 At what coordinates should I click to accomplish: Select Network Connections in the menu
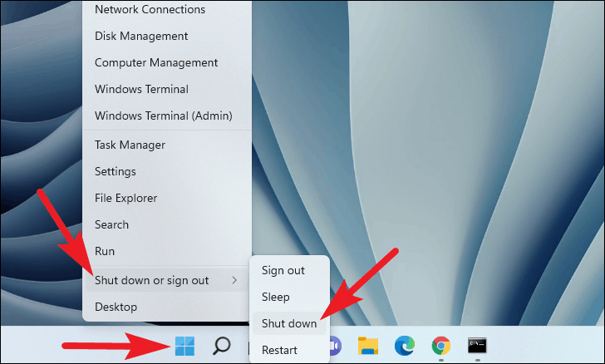tap(167, 9)
